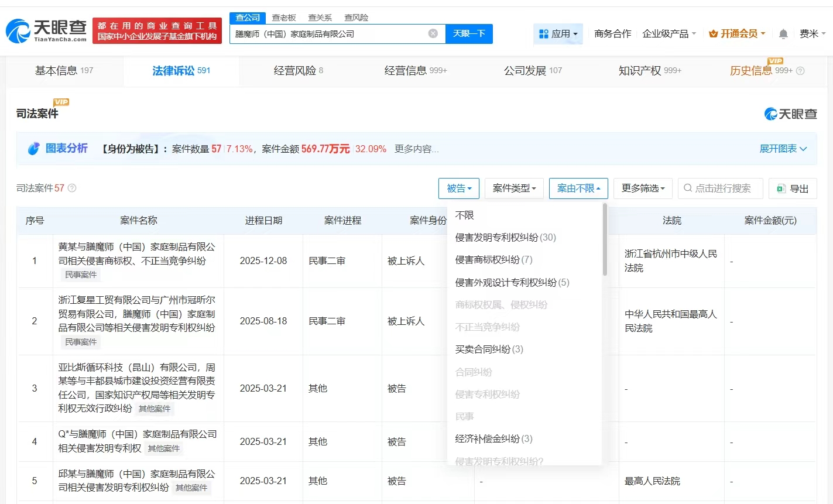Screen dimensions: 833x504
Task: Click the 浙江省杭州市中级人民法院 court cell
Action: (671, 261)
